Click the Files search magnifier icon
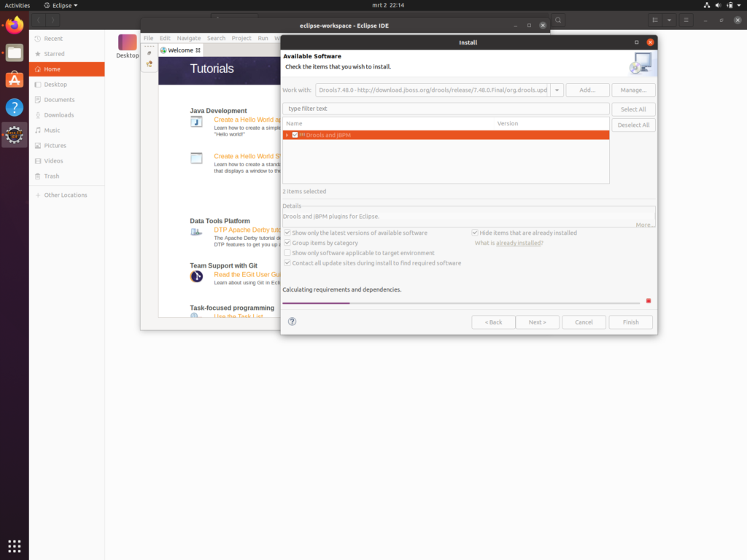This screenshot has height=560, width=747. pos(558,20)
